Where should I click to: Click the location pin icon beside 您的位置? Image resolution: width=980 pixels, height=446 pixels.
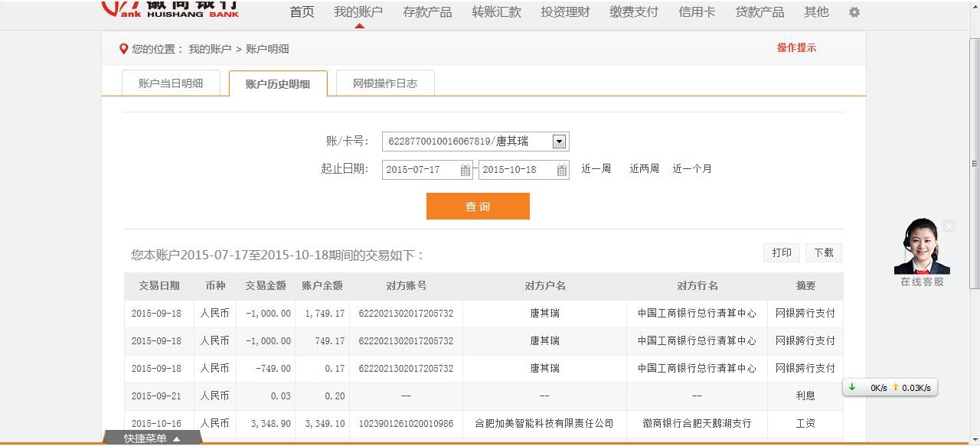pos(123,49)
